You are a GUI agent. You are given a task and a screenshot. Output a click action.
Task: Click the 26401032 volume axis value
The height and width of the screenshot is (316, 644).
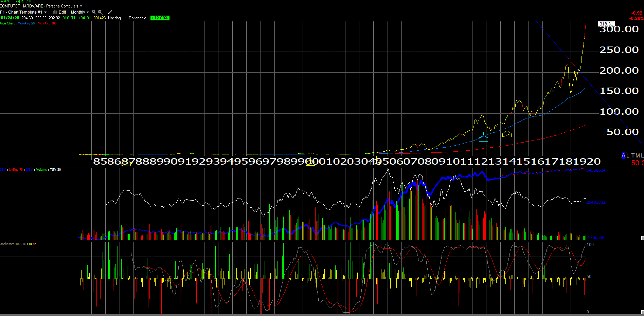596,202
